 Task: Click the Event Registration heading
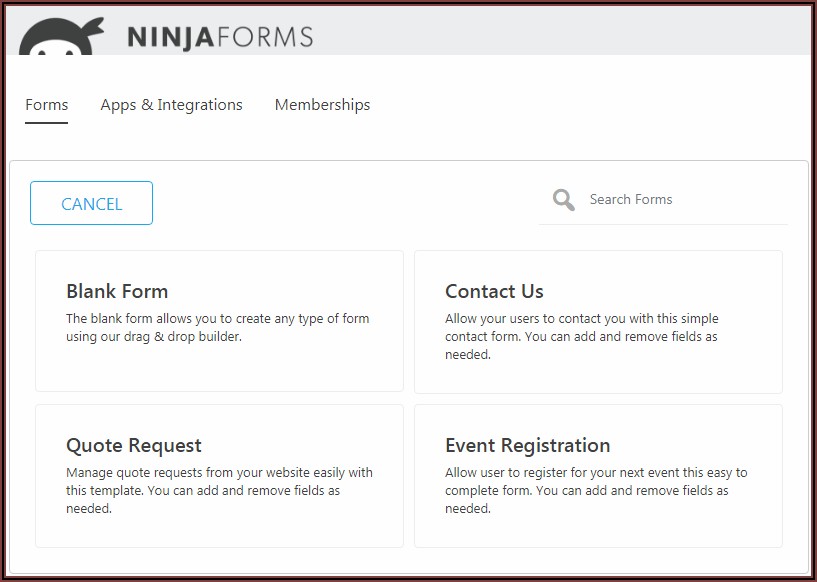(x=527, y=446)
